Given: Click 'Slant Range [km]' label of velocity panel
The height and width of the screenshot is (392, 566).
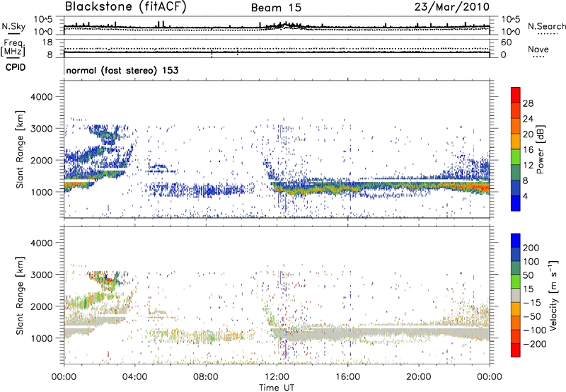Looking at the screenshot, I should click(20, 295).
